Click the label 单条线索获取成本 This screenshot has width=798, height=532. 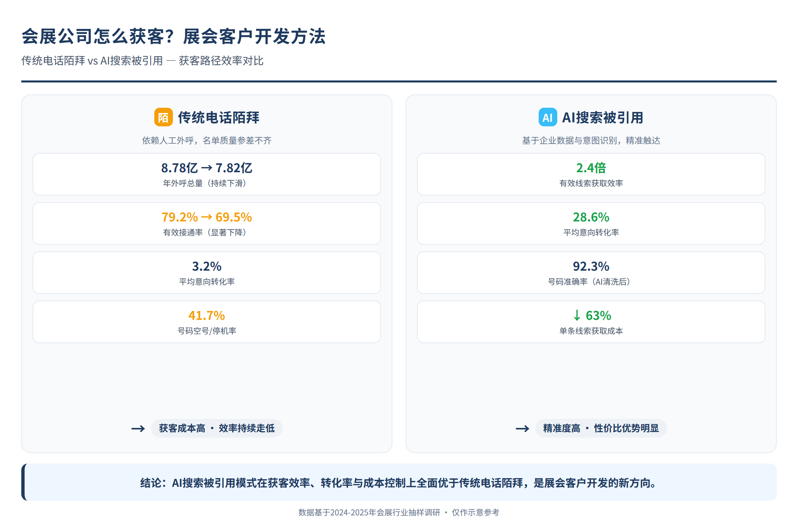[x=591, y=331]
